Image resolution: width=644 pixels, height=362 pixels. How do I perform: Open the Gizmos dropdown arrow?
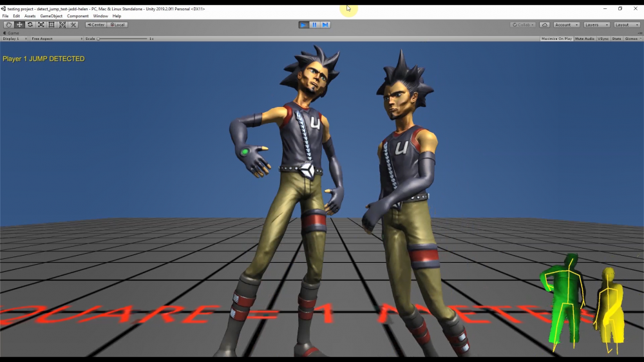[x=641, y=39]
